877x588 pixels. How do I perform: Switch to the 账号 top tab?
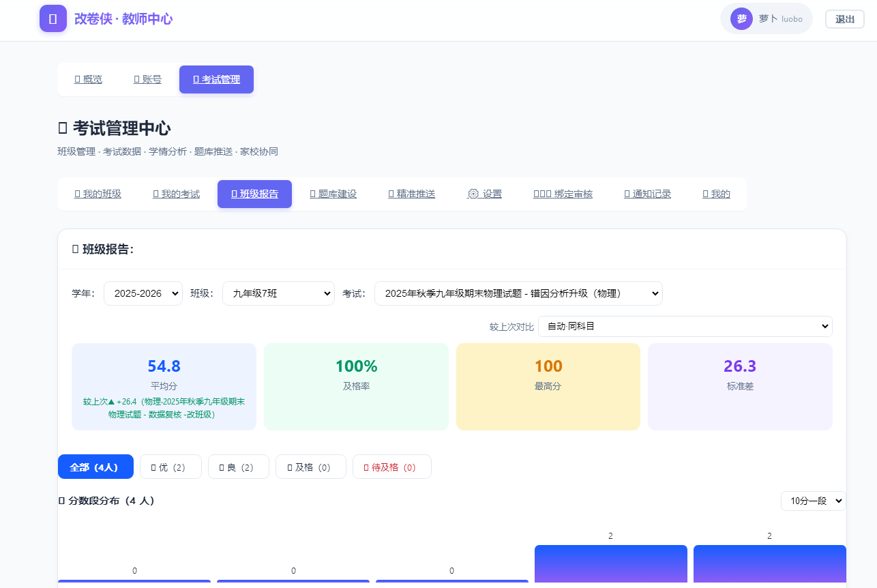point(148,79)
